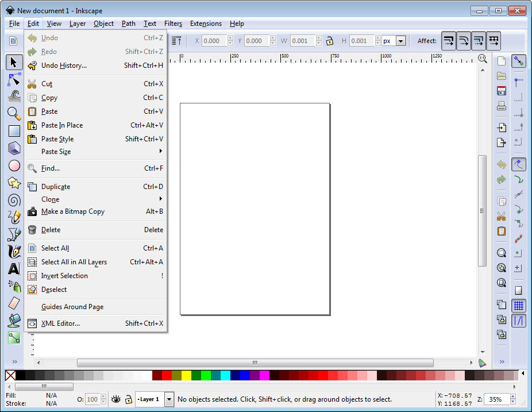Screen dimensions: 532x412
Task: Open the px units dropdown
Action: pos(400,41)
